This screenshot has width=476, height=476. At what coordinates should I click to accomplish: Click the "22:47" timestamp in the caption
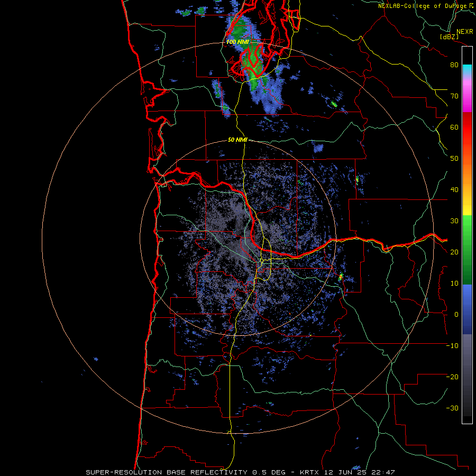click(383, 472)
